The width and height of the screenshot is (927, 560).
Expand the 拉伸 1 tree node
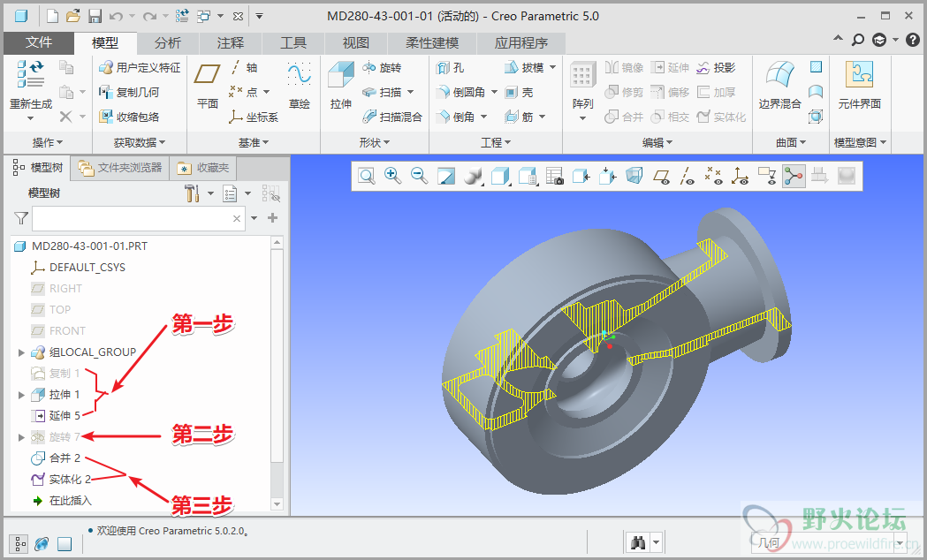click(x=21, y=395)
